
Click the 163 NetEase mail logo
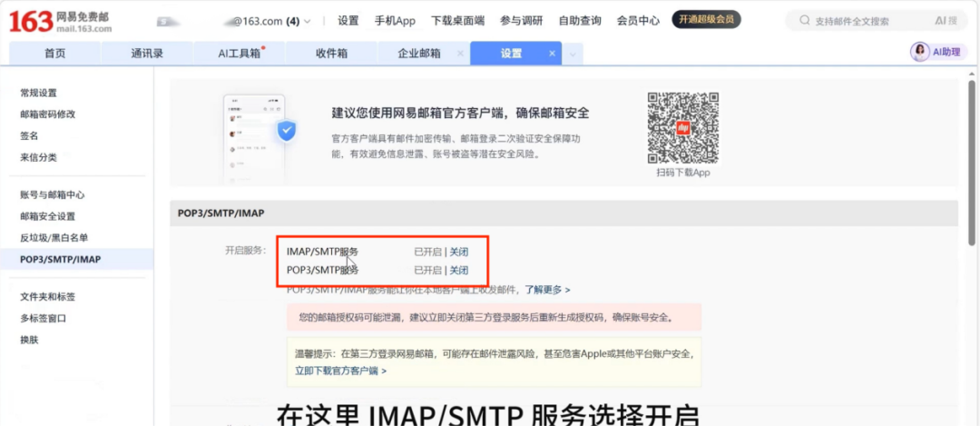click(60, 21)
